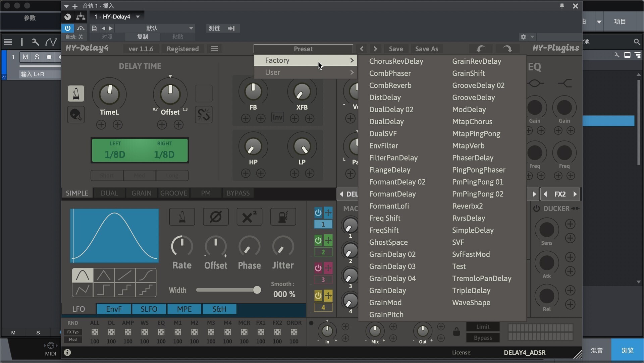
Task: Go to next preset with right chevron
Action: [375, 49]
